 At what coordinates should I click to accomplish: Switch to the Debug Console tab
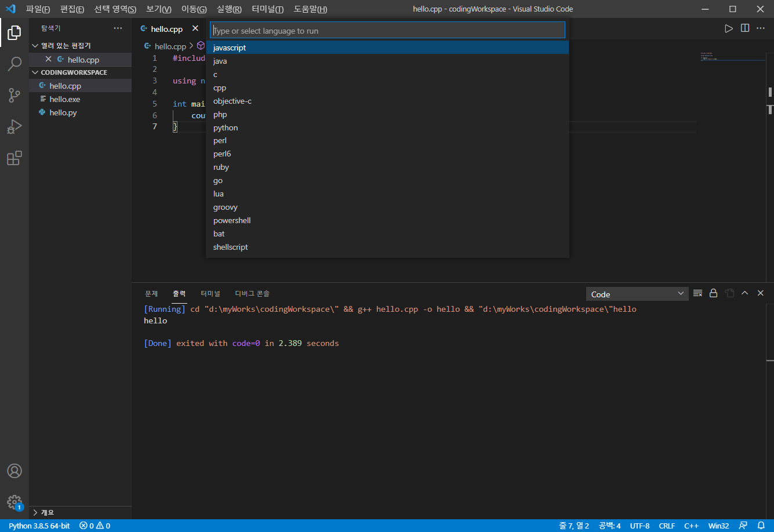[x=252, y=293]
